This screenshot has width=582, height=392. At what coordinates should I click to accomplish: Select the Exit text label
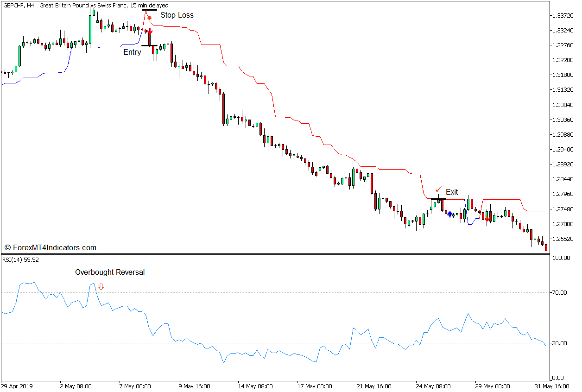[x=452, y=192]
